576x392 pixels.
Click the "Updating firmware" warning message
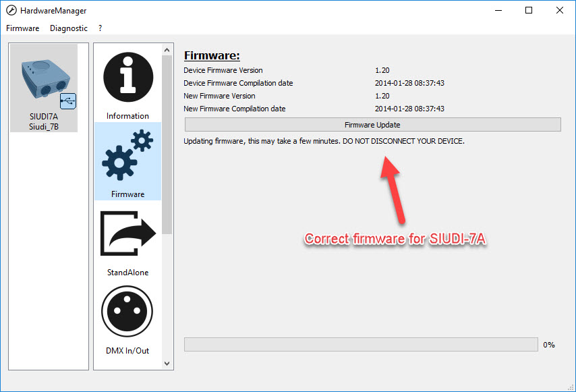click(324, 141)
